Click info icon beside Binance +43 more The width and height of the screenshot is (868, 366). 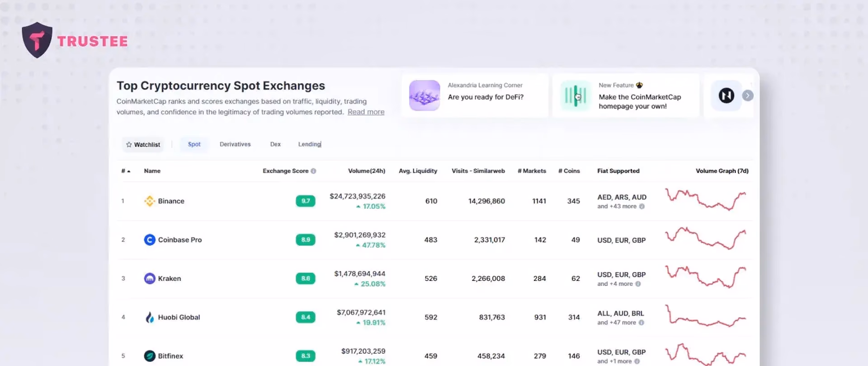pos(642,206)
